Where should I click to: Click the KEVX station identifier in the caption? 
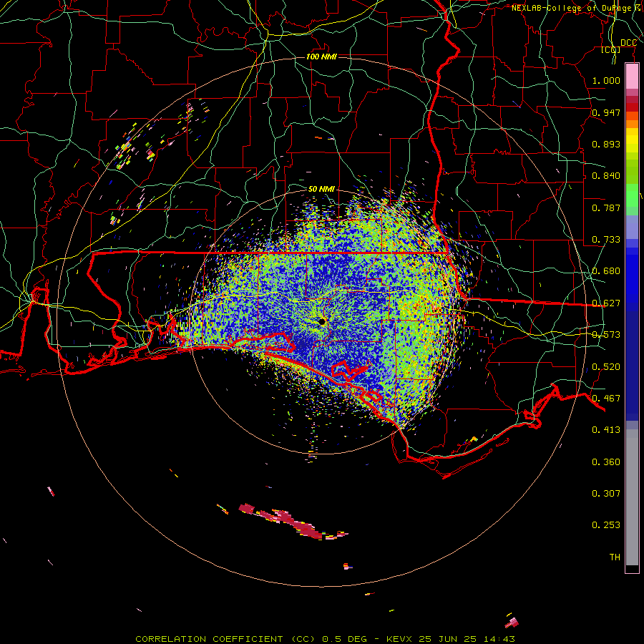point(400,639)
